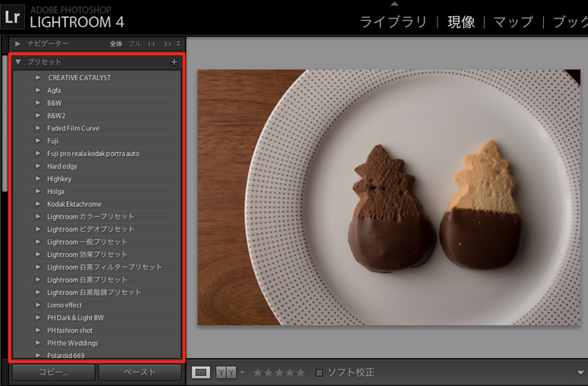Viewport: 588px width, 386px height.
Task: Click the cookie photo in preview
Action: [x=389, y=198]
